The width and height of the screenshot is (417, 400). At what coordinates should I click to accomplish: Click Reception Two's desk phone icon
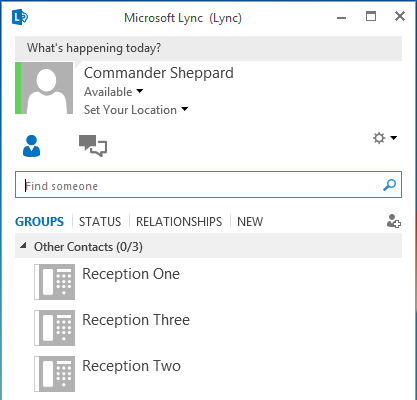coord(55,374)
